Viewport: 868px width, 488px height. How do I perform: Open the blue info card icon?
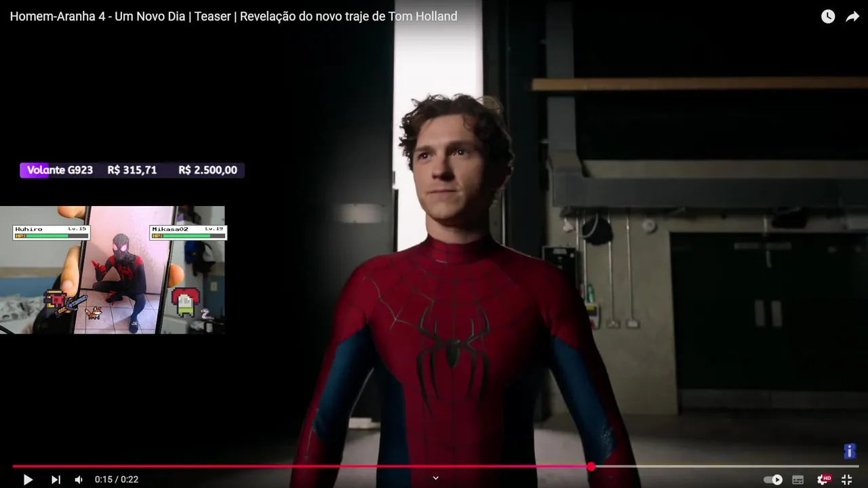850,451
